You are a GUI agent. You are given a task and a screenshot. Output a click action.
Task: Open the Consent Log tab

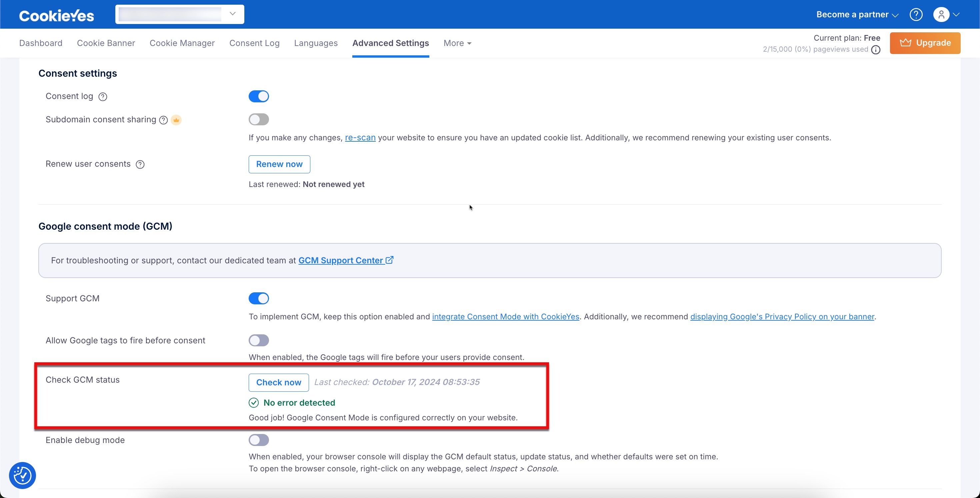pos(254,43)
